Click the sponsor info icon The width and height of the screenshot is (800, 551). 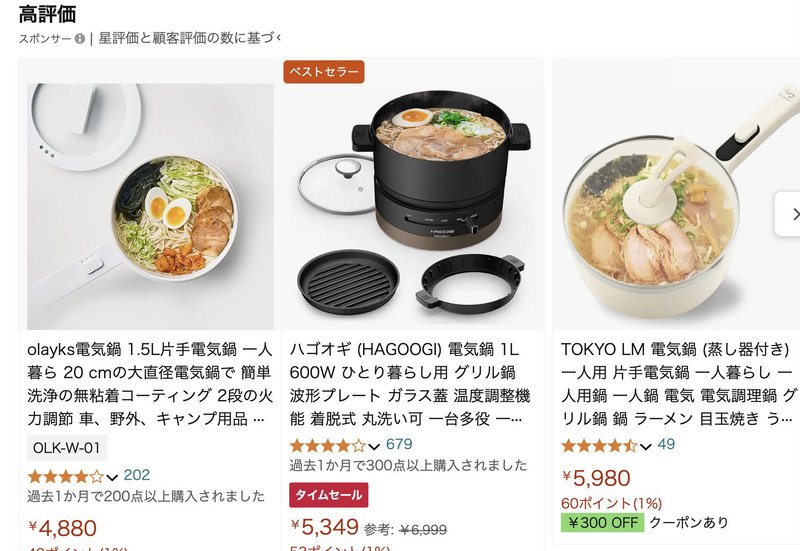pyautogui.click(x=80, y=39)
